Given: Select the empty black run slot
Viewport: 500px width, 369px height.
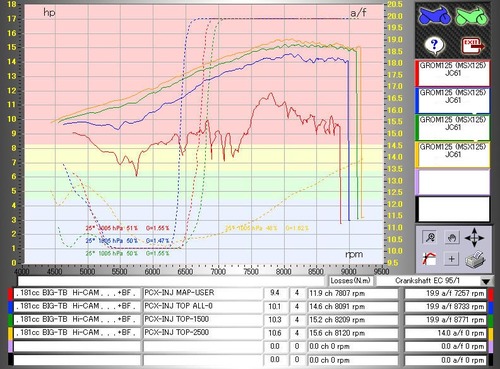Looking at the screenshot, I should tap(452, 209).
